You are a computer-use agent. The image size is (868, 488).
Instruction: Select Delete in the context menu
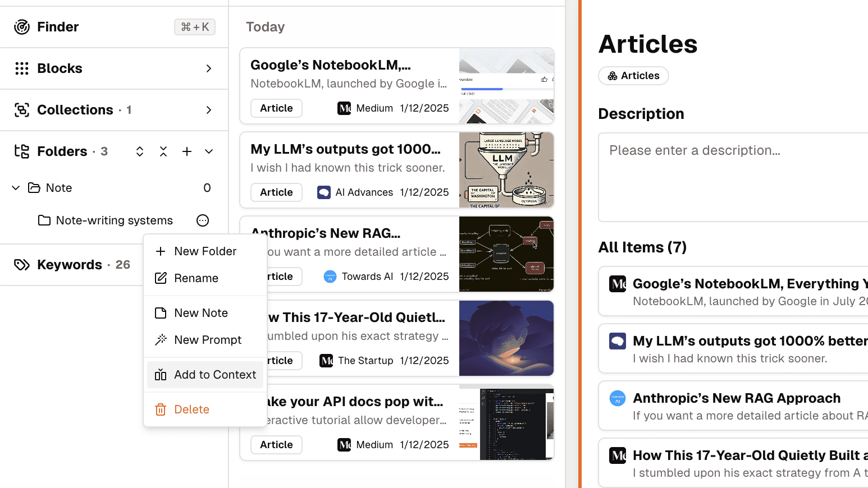pyautogui.click(x=191, y=409)
